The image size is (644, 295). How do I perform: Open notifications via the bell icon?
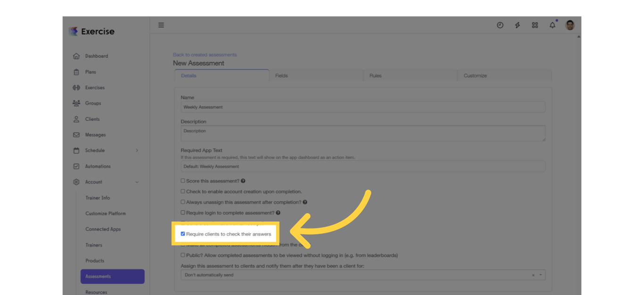point(552,25)
